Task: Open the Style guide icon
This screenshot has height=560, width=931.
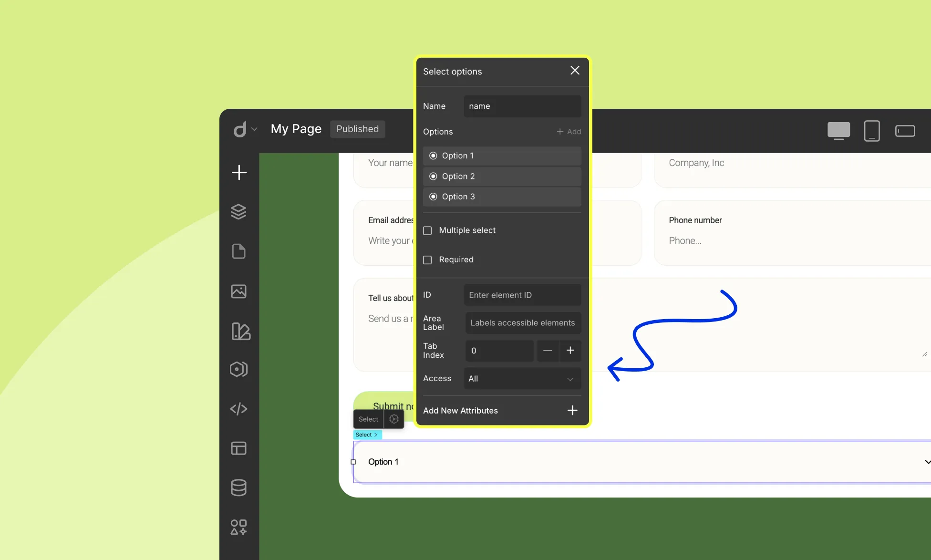Action: point(240,331)
